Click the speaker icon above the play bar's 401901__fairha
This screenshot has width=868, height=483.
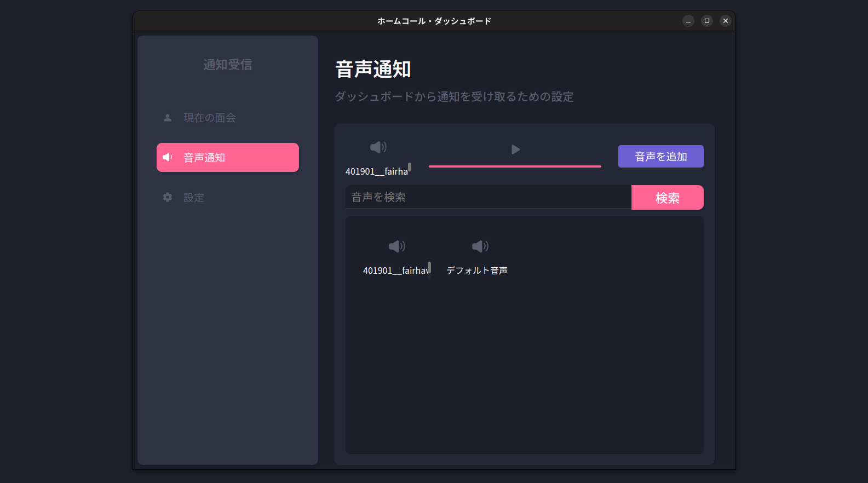click(378, 147)
